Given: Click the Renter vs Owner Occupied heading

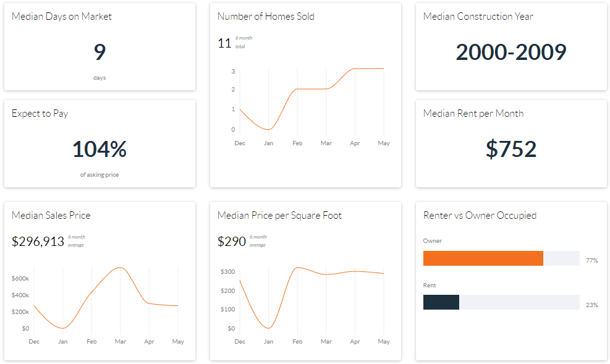Looking at the screenshot, I should coord(480,216).
